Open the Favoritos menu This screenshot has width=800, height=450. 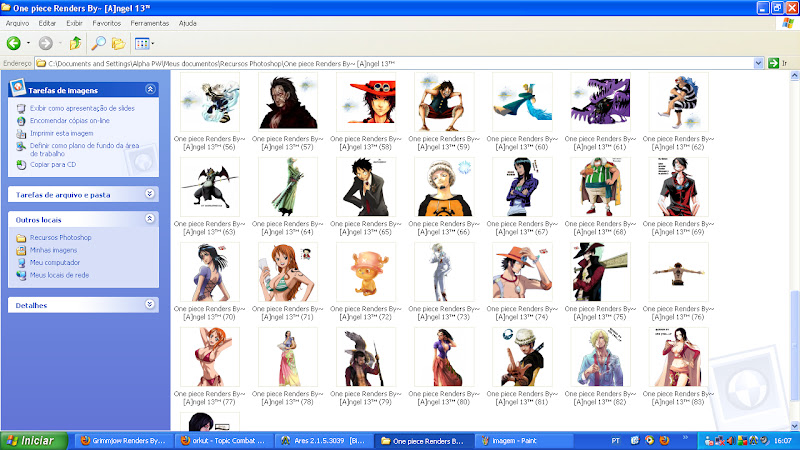coord(107,23)
